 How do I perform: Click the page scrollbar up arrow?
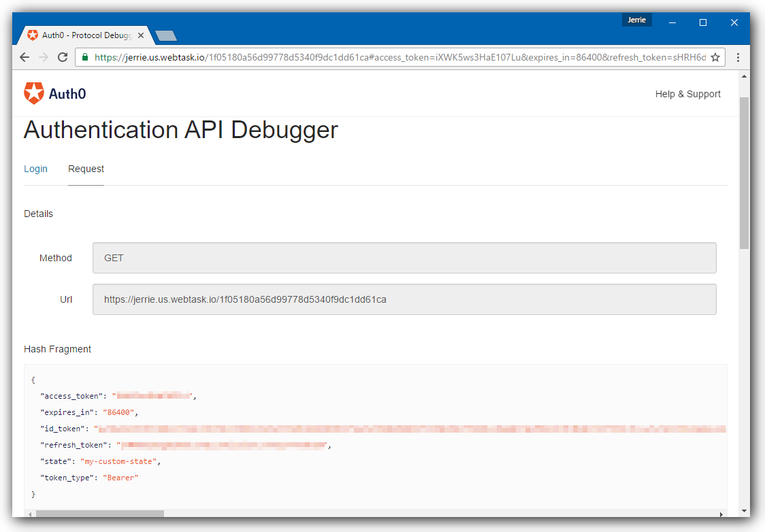point(744,76)
